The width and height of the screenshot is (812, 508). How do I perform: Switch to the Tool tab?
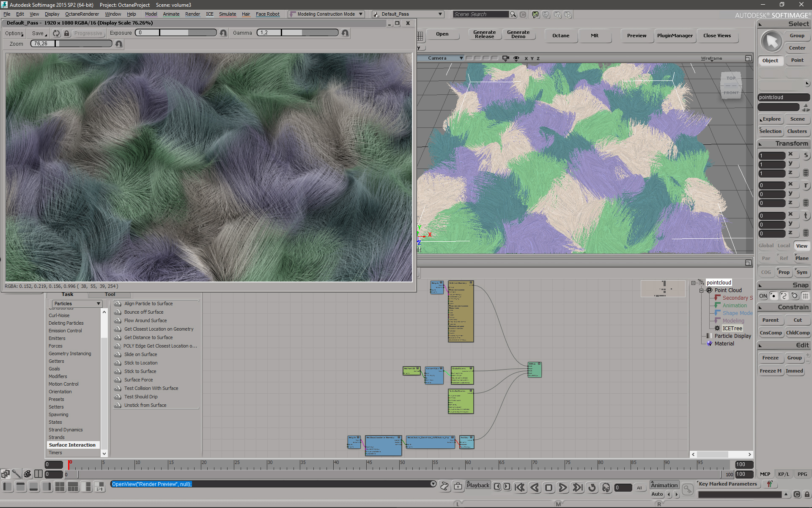(110, 294)
